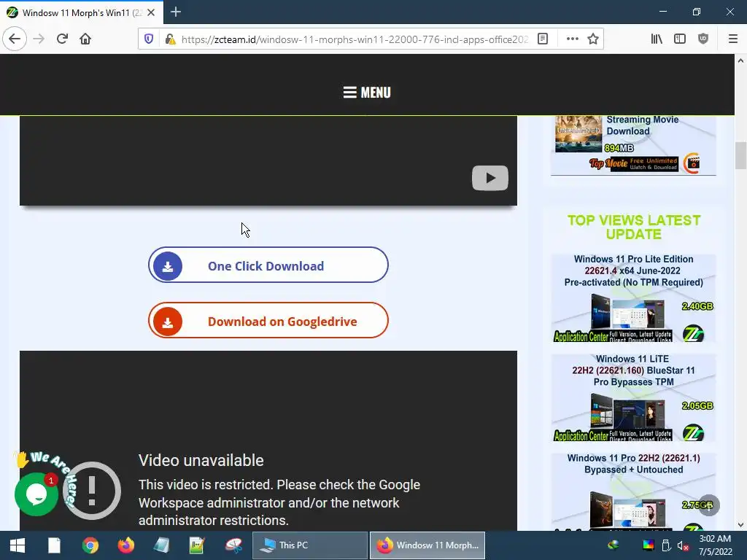Screen dimensions: 747x560
Task: Close the Windosw 11 Morph's tab
Action: tap(151, 12)
